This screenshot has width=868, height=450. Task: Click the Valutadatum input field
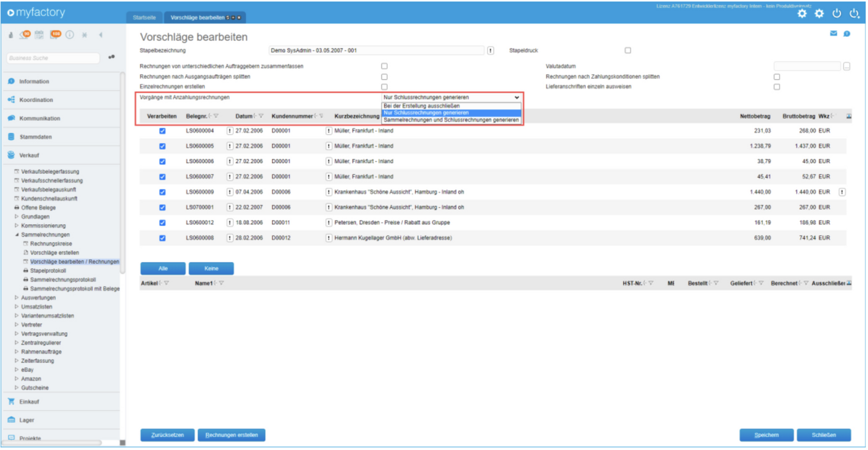point(807,66)
